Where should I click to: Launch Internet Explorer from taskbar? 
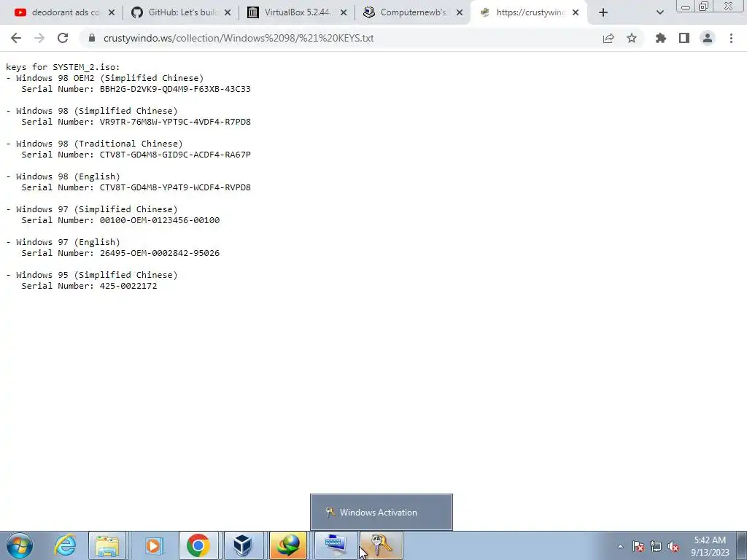point(64,545)
